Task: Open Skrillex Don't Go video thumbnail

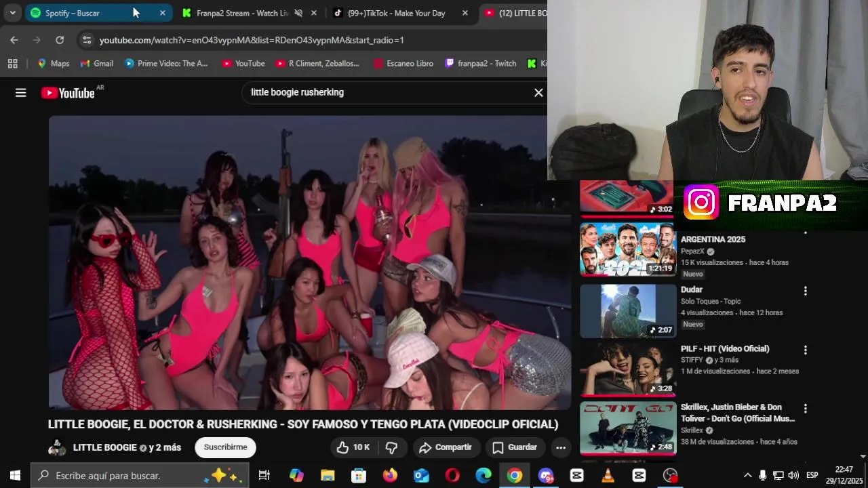Action: click(x=628, y=428)
